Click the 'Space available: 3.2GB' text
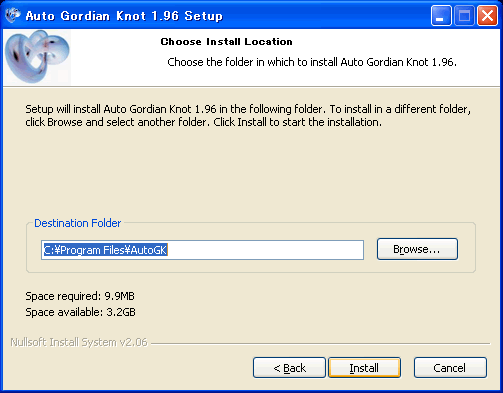This screenshot has width=503, height=393. [80, 312]
